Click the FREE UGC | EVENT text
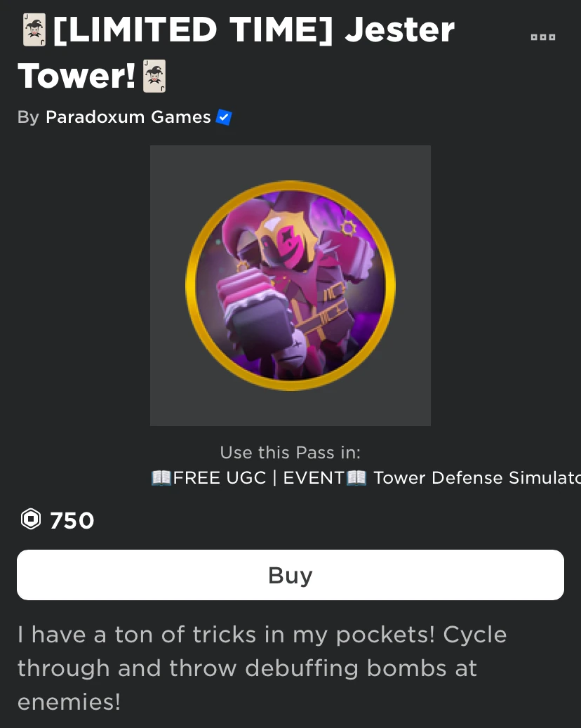Viewport: 581px width, 728px height. [x=258, y=477]
